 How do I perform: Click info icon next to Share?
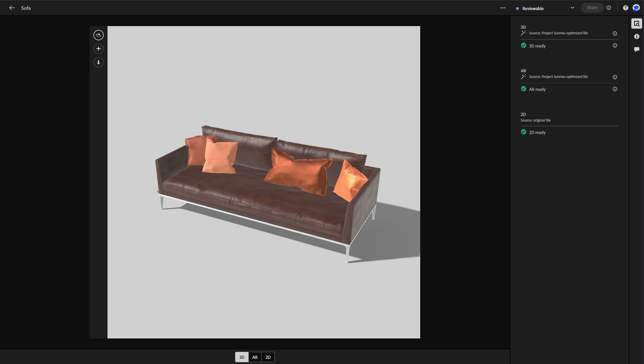pos(609,8)
